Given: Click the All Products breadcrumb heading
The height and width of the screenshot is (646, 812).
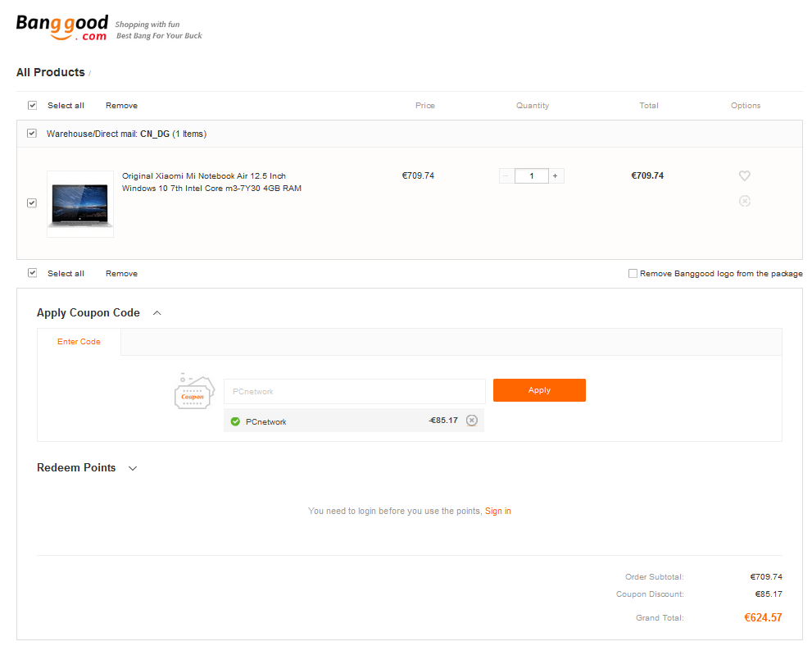Looking at the screenshot, I should [x=50, y=72].
